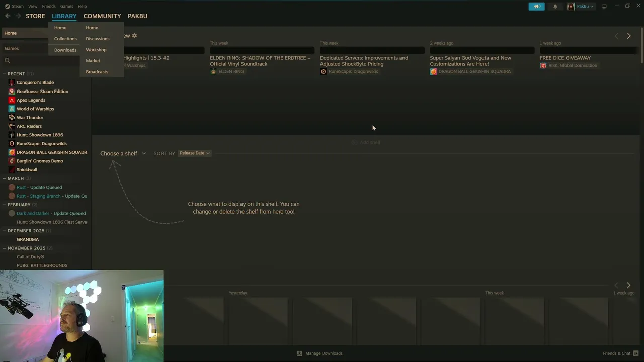
Task: Select Broadcasts in Community dropdown
Action: [97, 72]
